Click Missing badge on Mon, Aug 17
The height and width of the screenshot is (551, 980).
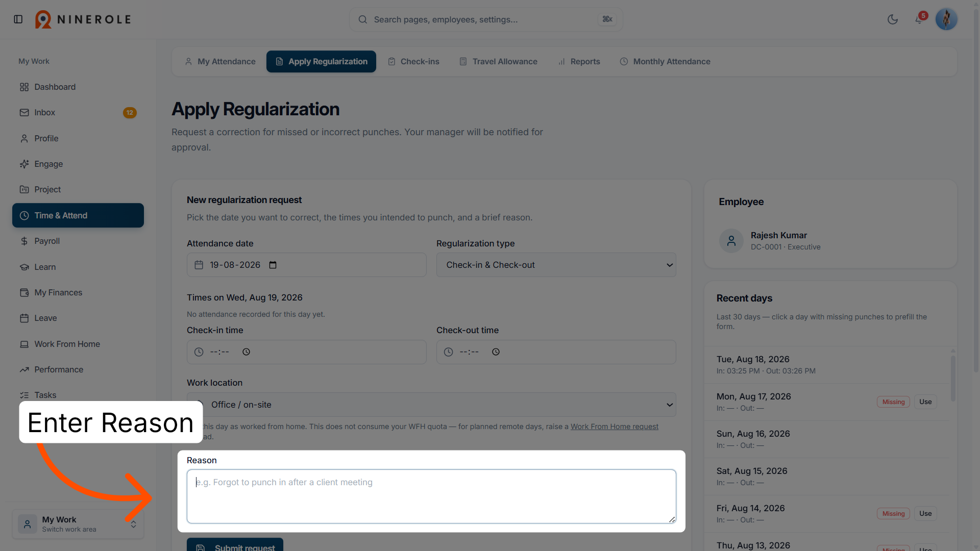click(893, 402)
